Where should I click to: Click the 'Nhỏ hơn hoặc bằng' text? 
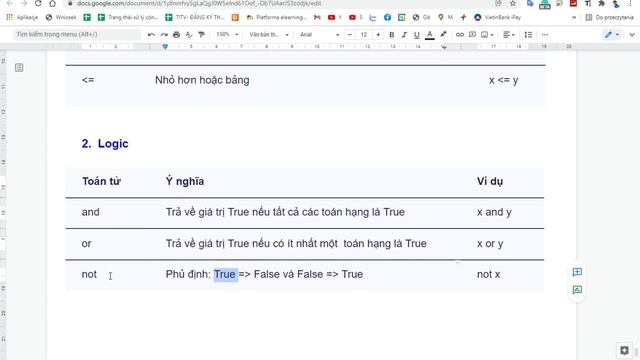click(x=202, y=80)
